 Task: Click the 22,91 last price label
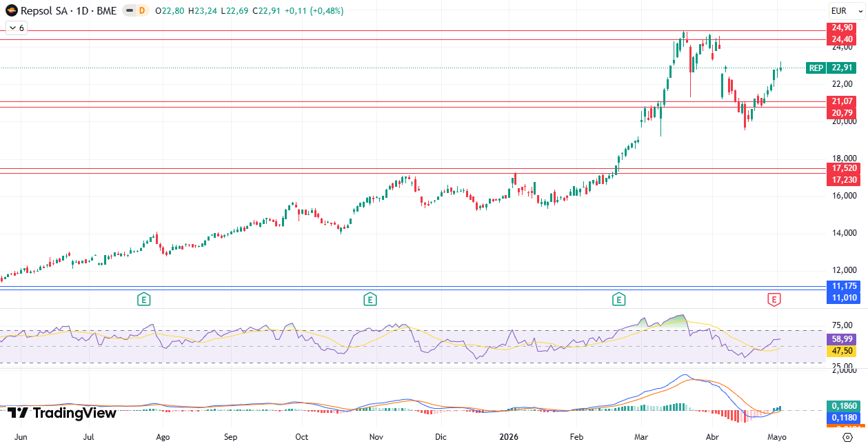842,68
